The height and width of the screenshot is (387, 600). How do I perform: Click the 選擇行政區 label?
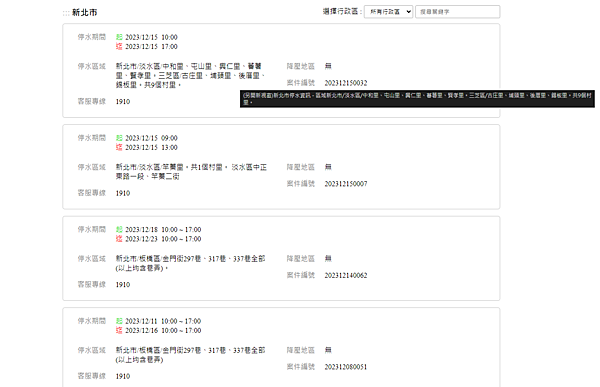pyautogui.click(x=342, y=11)
